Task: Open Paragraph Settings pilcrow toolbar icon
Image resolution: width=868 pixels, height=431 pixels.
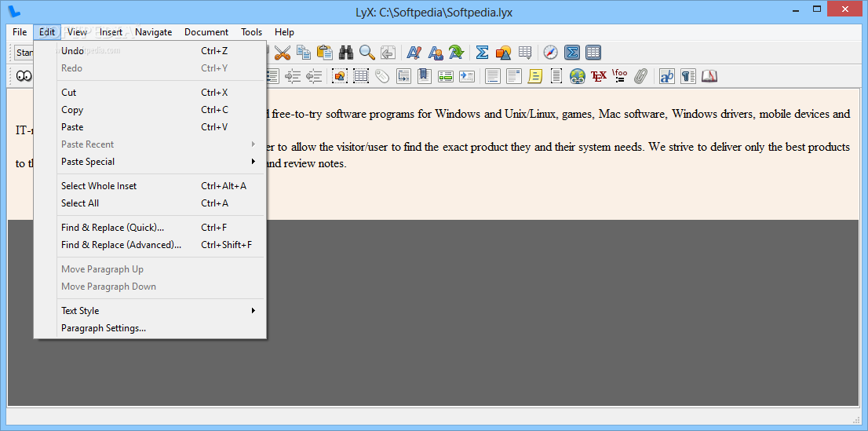Action: (x=687, y=76)
